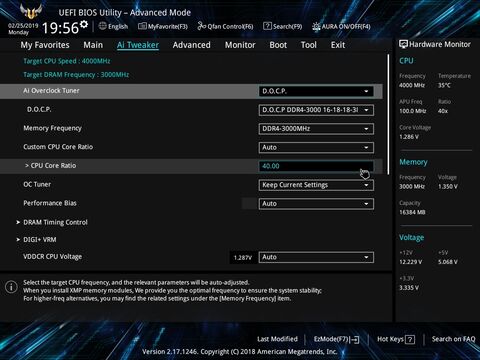This screenshot has height=360, width=480.
Task: Click the 1.350 V memory voltage
Action: point(448,187)
